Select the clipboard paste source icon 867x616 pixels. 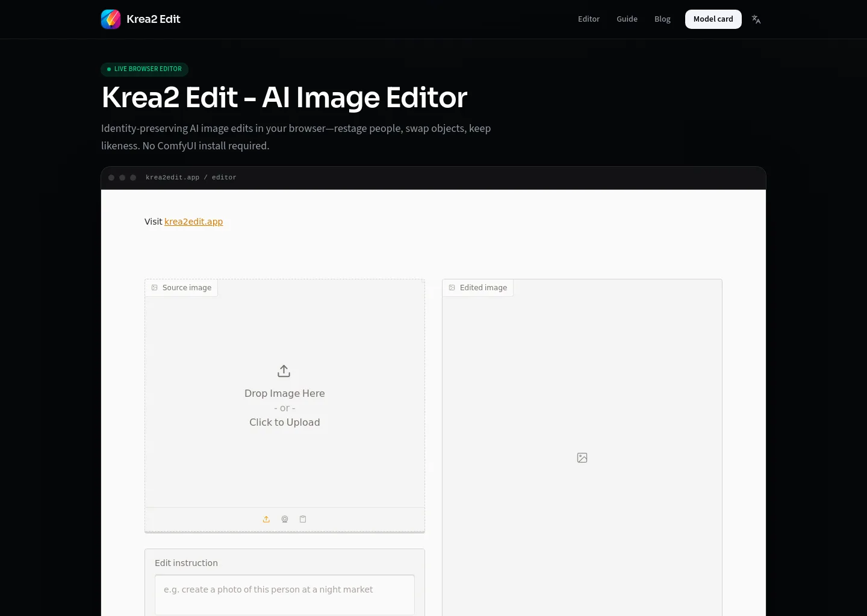click(x=303, y=519)
